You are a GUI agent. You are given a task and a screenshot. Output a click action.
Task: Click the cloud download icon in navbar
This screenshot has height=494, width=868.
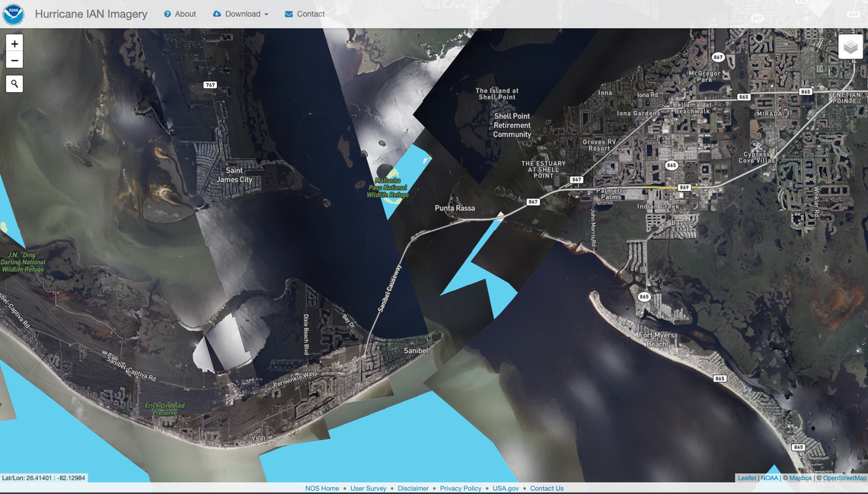pyautogui.click(x=218, y=14)
